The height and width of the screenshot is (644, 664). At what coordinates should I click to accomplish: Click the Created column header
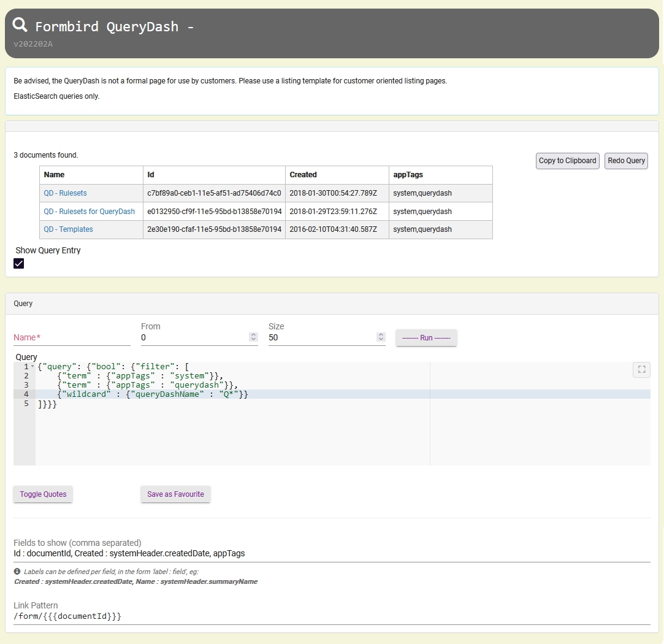pyautogui.click(x=303, y=175)
